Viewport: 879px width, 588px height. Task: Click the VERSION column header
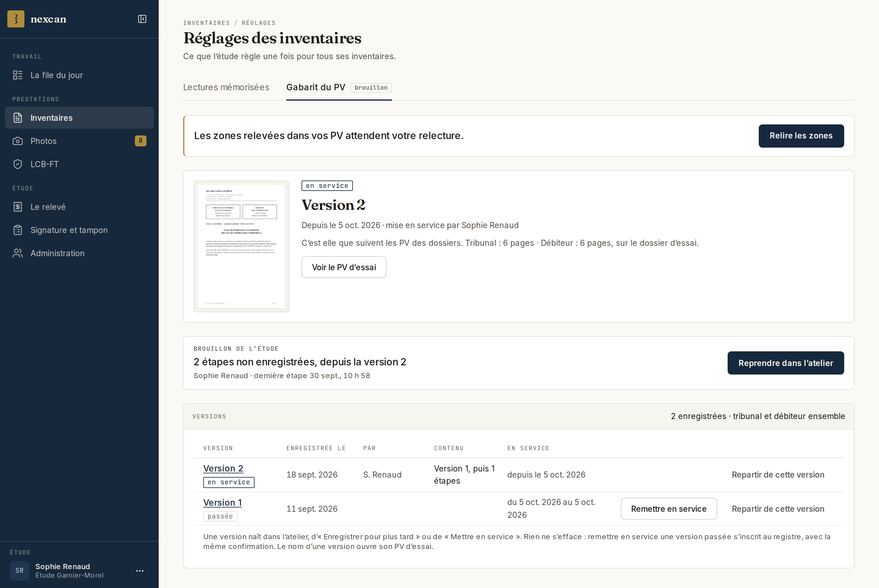click(x=218, y=449)
